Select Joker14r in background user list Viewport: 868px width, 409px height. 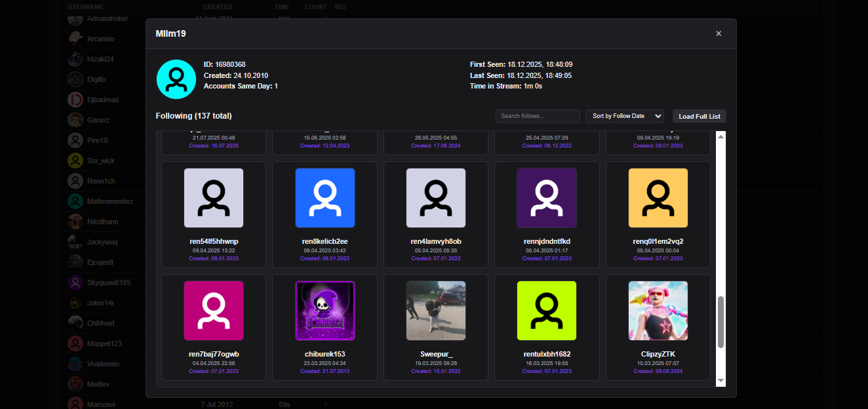click(101, 303)
